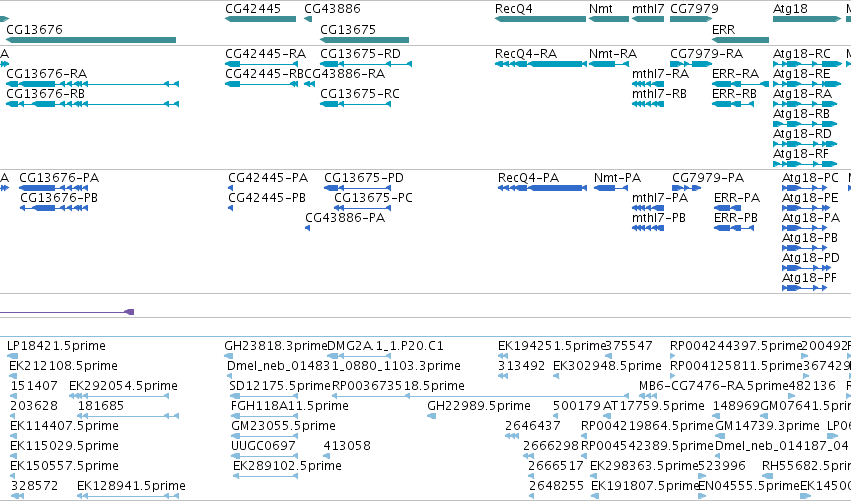851x501 pixels.
Task: Click the EK302948.5prime EST label
Action: pos(607,366)
